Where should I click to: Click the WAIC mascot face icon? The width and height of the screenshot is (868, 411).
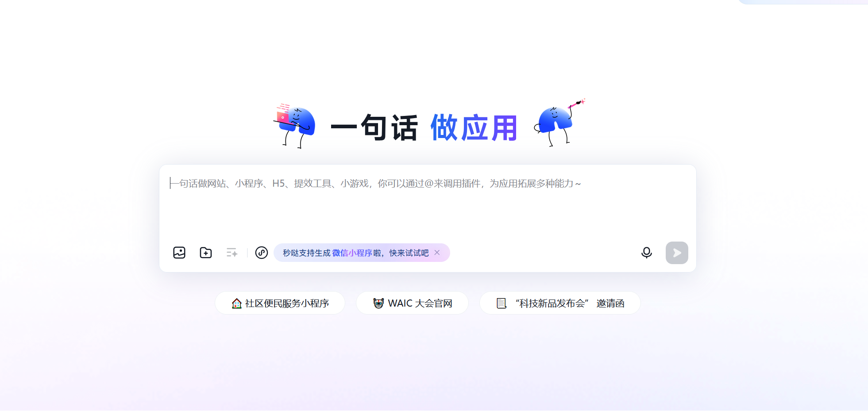pyautogui.click(x=378, y=303)
